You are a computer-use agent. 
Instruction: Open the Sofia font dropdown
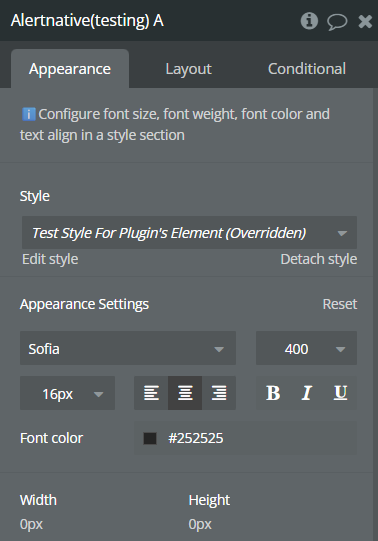click(128, 348)
